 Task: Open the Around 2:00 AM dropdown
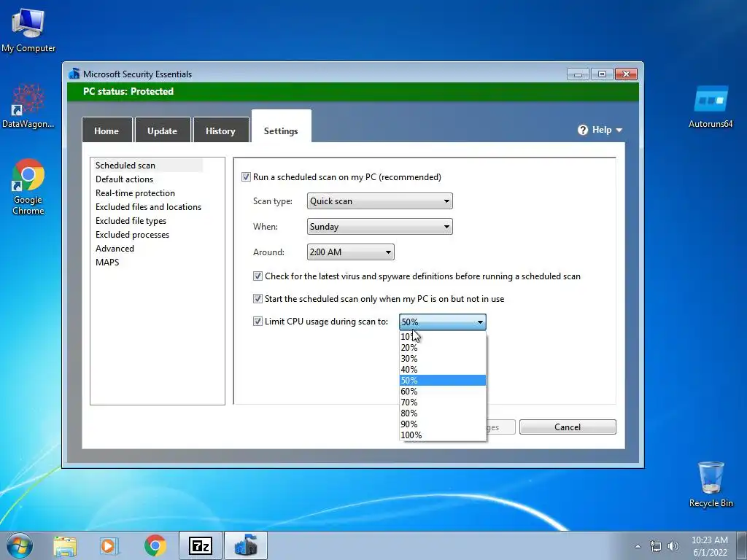point(351,252)
